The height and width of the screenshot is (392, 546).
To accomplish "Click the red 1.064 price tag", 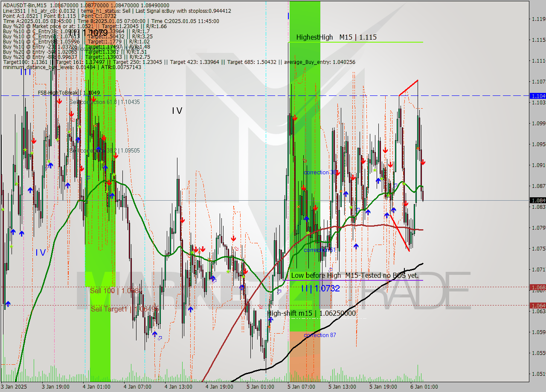I will [x=537, y=305].
